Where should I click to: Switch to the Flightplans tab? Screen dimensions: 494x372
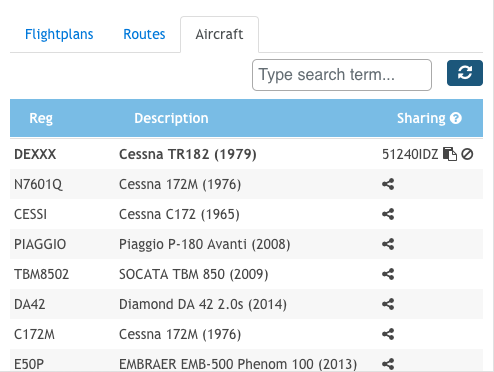[59, 34]
